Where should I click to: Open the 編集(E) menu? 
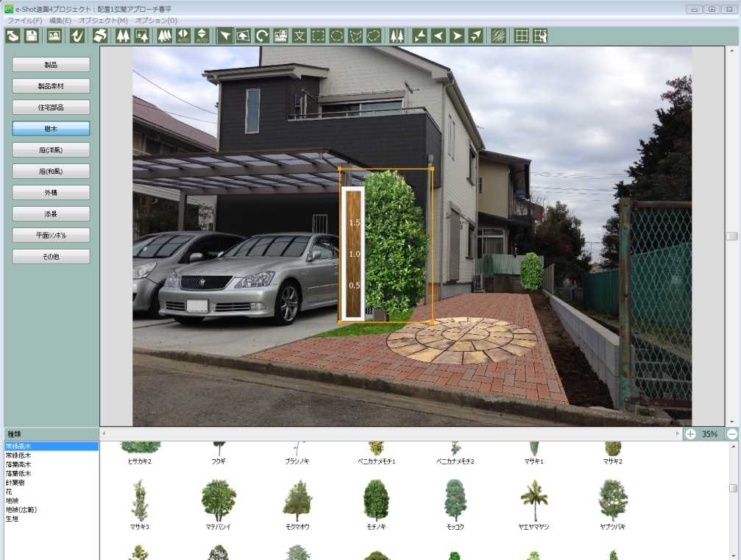coord(60,21)
